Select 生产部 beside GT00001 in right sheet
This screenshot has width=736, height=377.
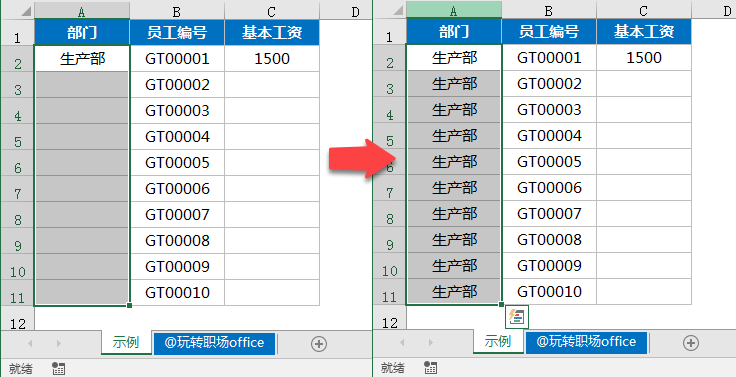(454, 58)
